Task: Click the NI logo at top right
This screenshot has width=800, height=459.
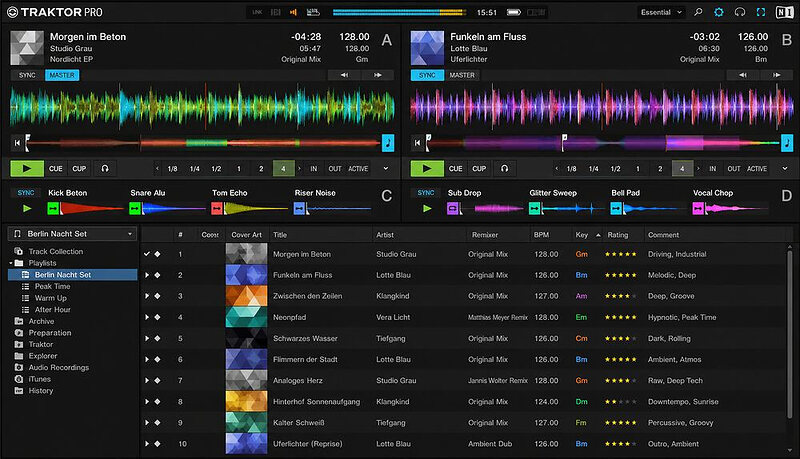Action: (x=784, y=12)
